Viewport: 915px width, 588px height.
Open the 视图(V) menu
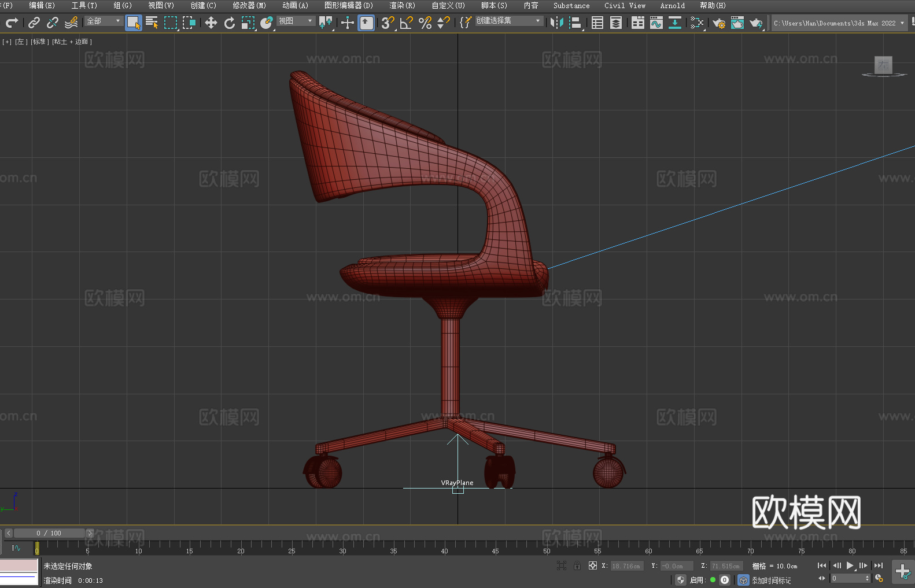pos(161,5)
